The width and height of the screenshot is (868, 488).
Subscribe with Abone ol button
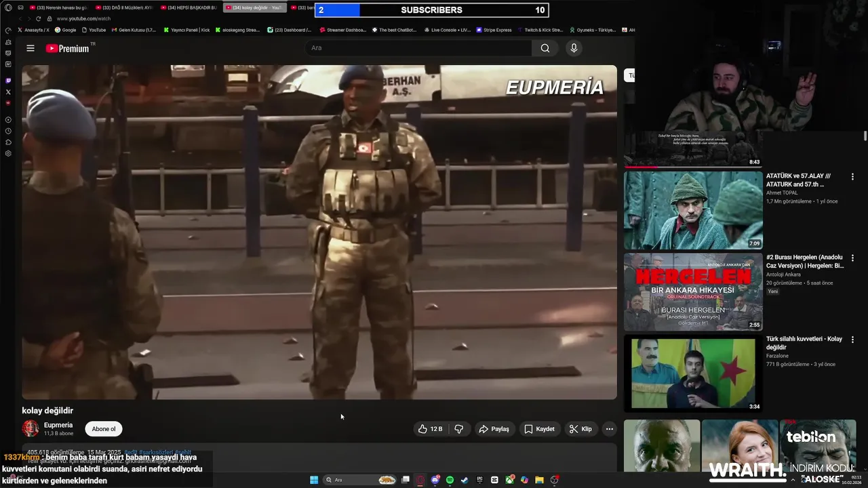coord(104,429)
